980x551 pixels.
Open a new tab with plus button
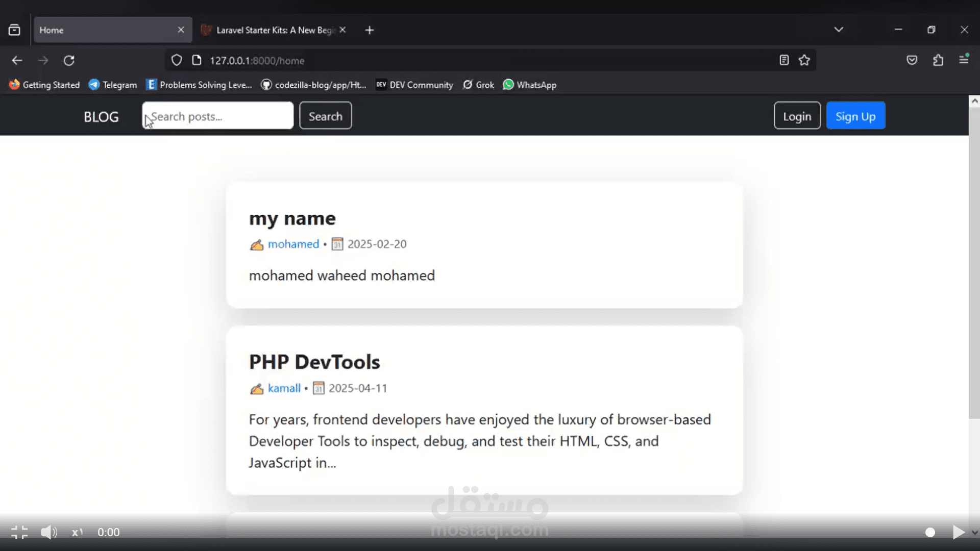(x=370, y=30)
